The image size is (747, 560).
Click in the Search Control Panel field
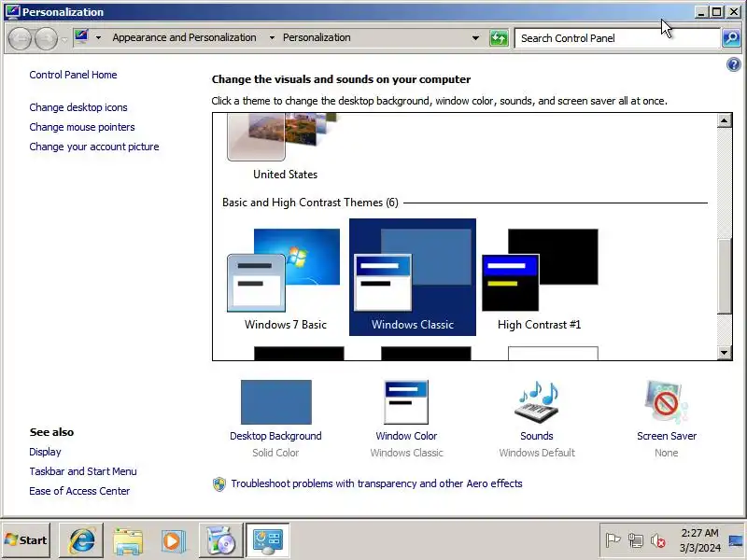[x=617, y=38]
